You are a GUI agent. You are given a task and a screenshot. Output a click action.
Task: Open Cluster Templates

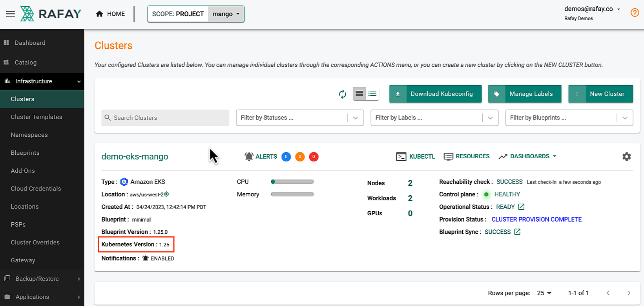(42, 117)
